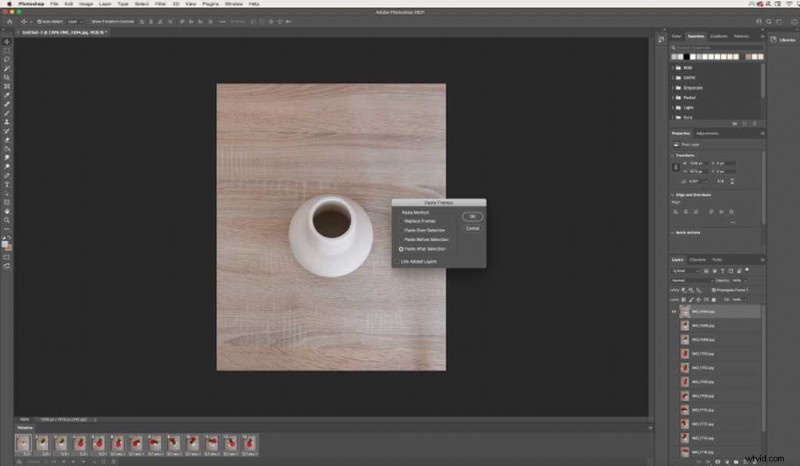Click the black swatch in Swatches panel
Screen dimensions: 800x466
[x=687, y=57]
